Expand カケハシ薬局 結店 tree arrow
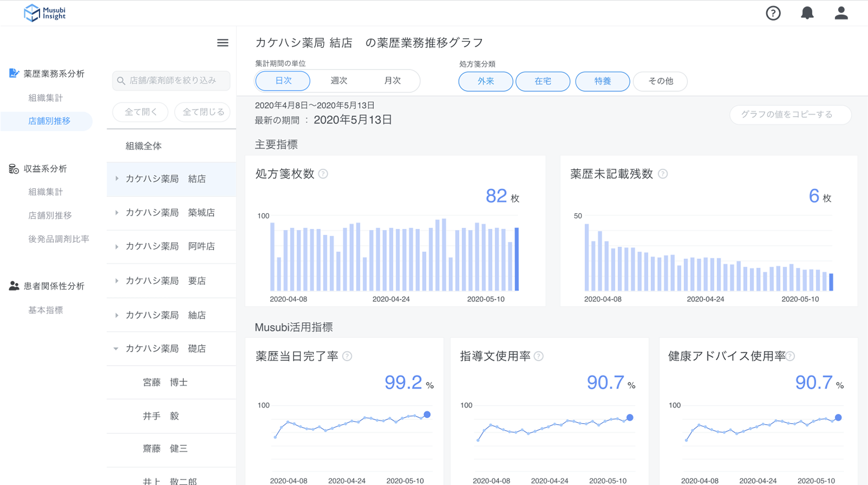The width and height of the screenshot is (868, 485). click(x=117, y=178)
